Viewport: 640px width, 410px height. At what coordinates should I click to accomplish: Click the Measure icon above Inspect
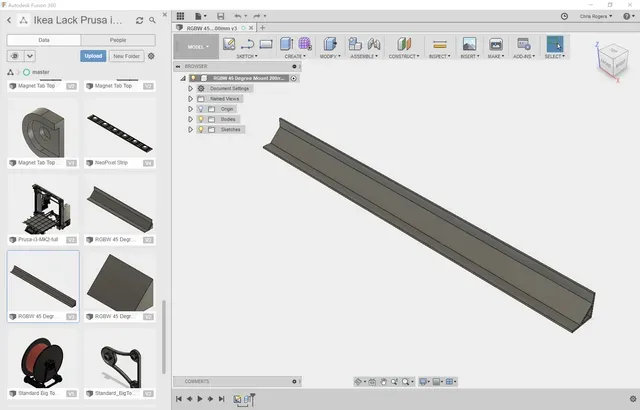tap(440, 44)
